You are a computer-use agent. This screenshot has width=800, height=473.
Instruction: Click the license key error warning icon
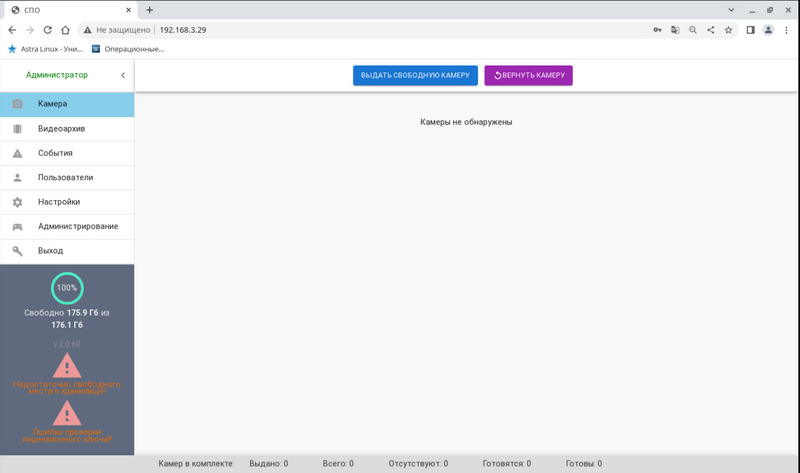(67, 414)
